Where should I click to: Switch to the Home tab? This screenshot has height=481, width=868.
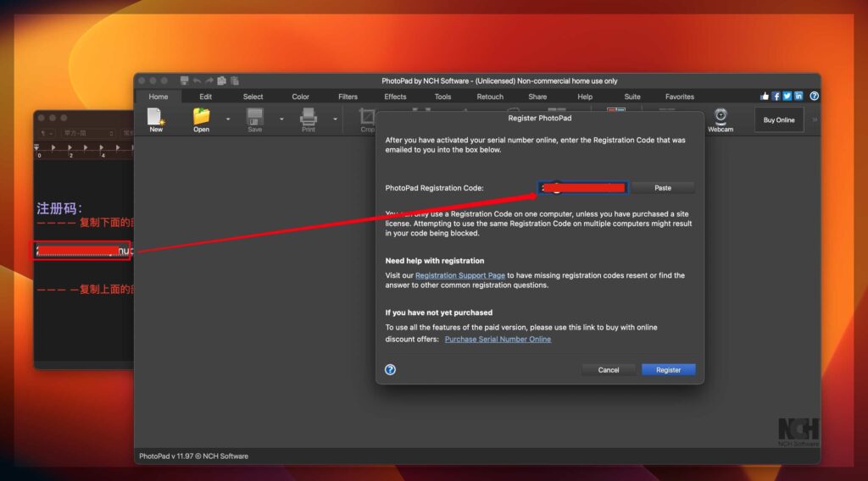[159, 97]
